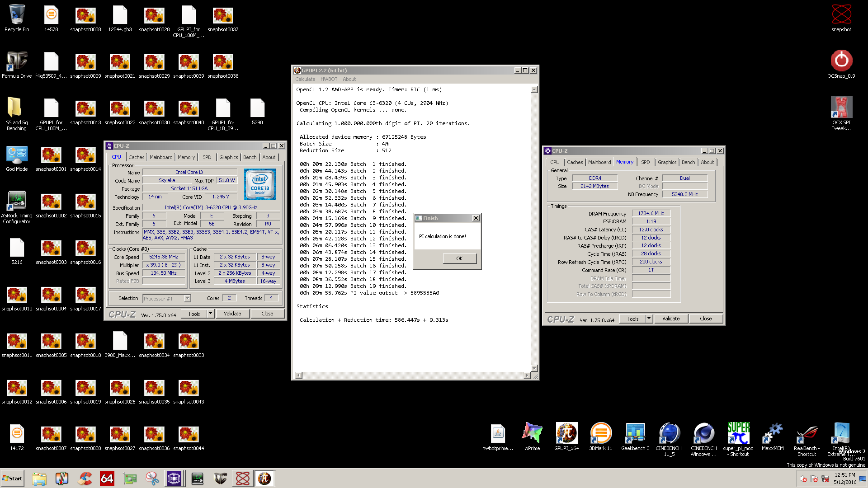
Task: Click Close in right CPU-Z window
Action: (706, 319)
